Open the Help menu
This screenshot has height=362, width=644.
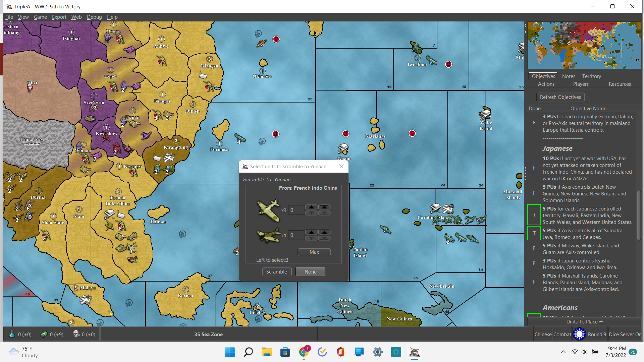click(x=112, y=17)
